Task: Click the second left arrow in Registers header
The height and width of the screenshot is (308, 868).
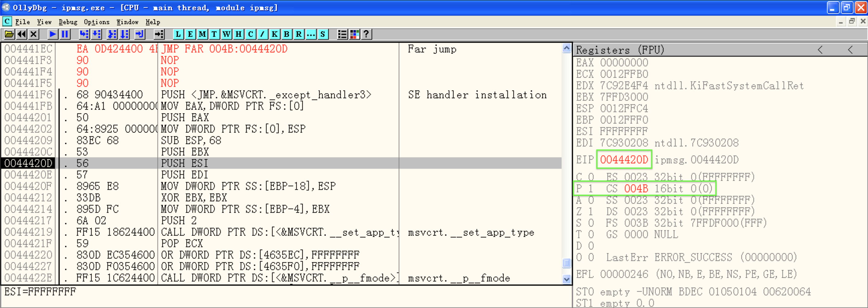Action: pos(851,50)
